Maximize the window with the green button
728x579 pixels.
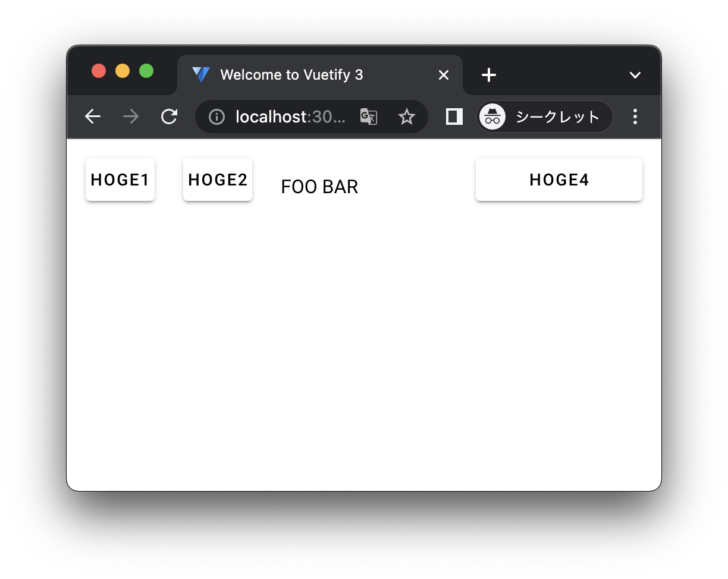point(146,71)
